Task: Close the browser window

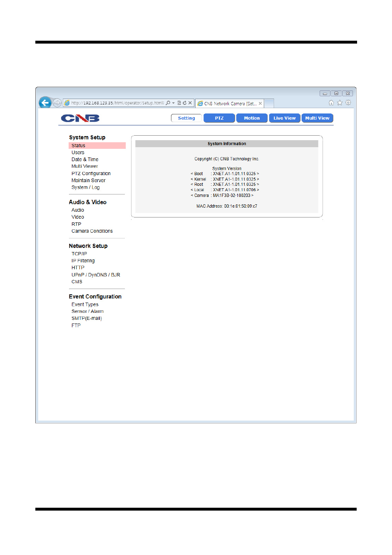Action: point(348,93)
